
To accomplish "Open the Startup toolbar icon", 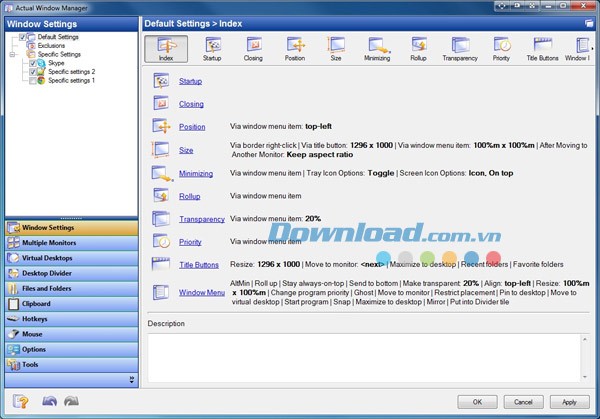I will click(212, 49).
